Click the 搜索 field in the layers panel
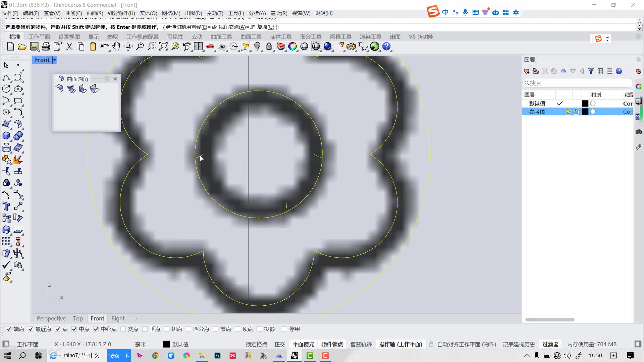The height and width of the screenshot is (362, 644). pyautogui.click(x=578, y=83)
